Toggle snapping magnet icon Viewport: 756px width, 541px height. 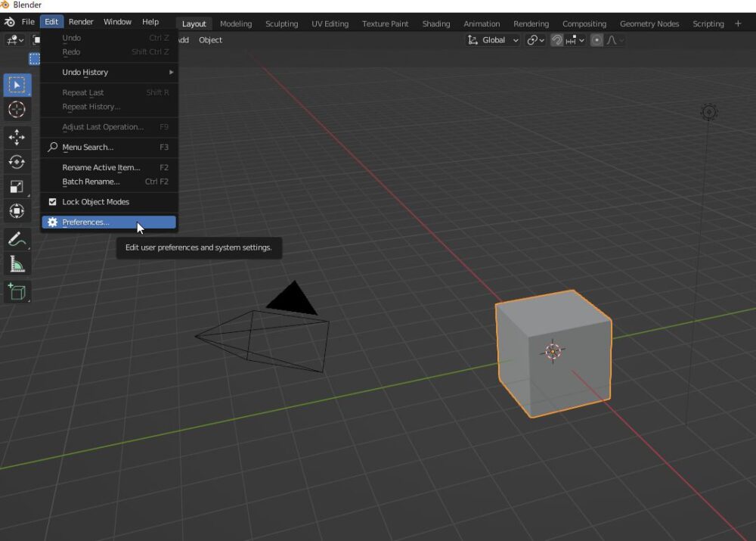(556, 40)
